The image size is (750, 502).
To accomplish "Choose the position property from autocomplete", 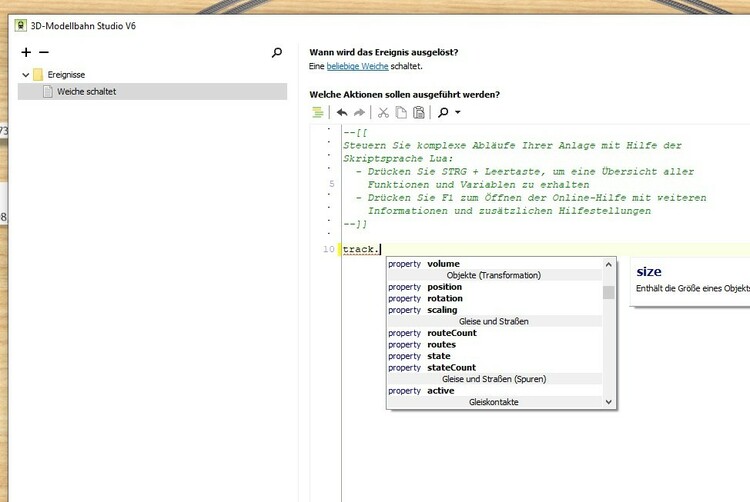I will [x=444, y=287].
